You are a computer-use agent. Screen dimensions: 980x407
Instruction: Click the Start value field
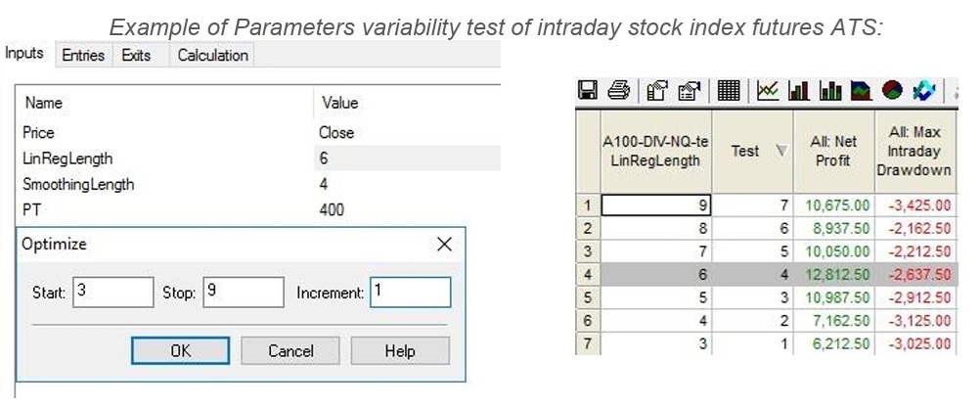pyautogui.click(x=113, y=293)
